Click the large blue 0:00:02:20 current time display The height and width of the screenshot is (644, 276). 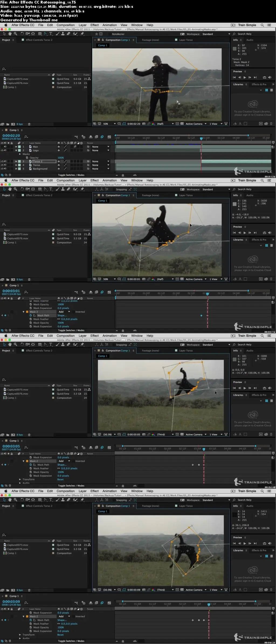11,136
